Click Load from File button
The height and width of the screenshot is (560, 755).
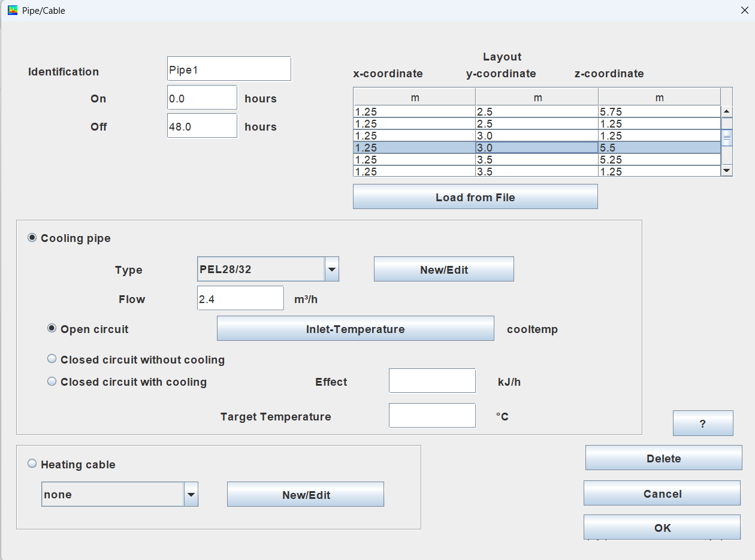click(x=475, y=197)
